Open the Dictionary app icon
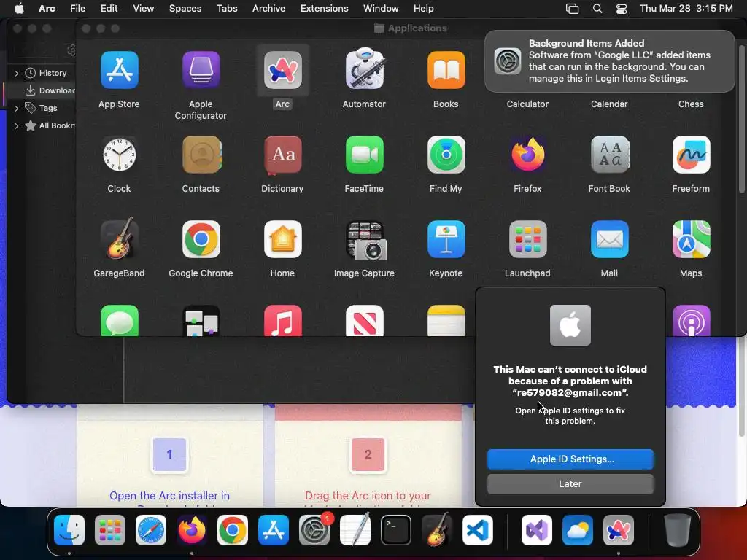This screenshot has width=747, height=560. 282,155
